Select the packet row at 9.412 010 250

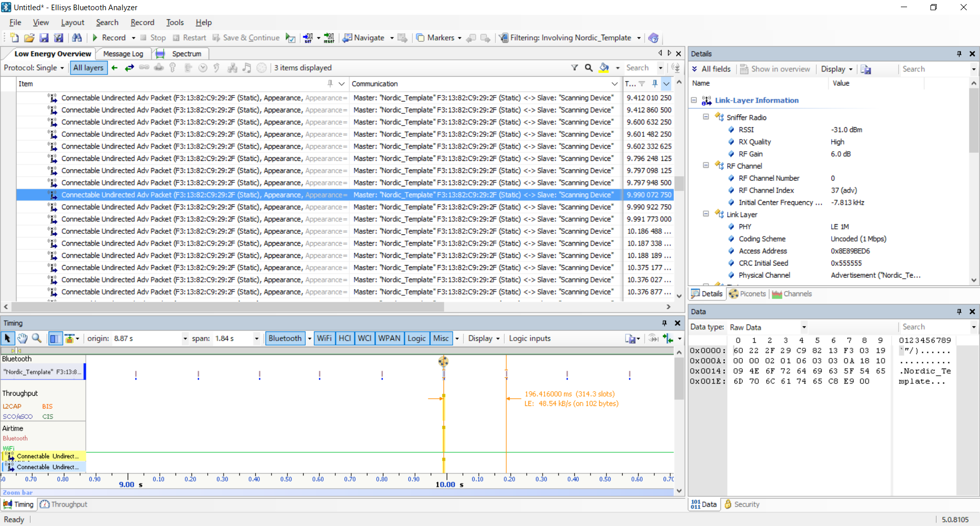pyautogui.click(x=345, y=98)
